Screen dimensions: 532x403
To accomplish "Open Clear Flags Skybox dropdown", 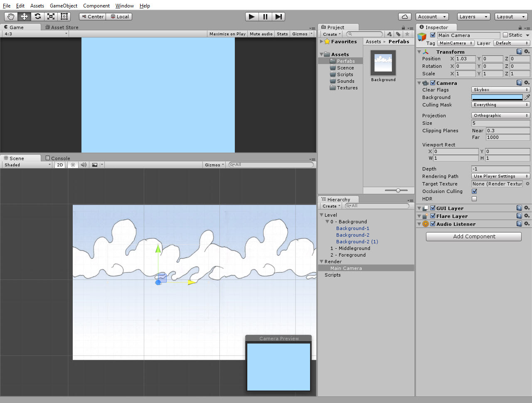I will coord(500,90).
